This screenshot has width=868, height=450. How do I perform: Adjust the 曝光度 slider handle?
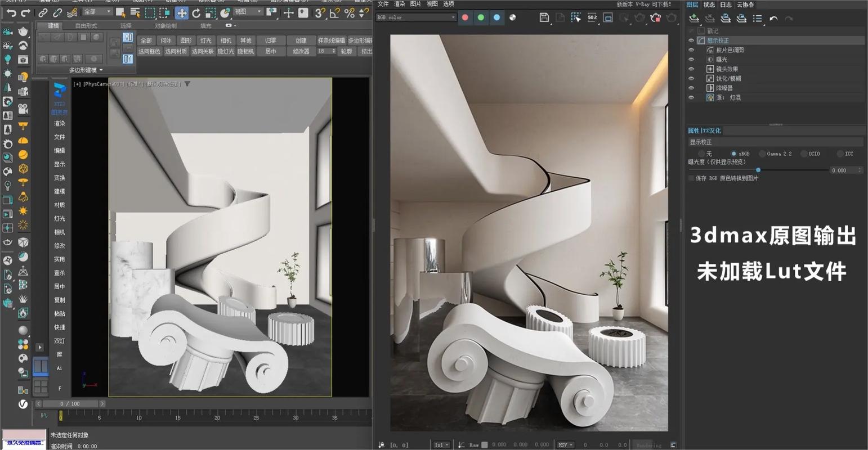point(758,170)
